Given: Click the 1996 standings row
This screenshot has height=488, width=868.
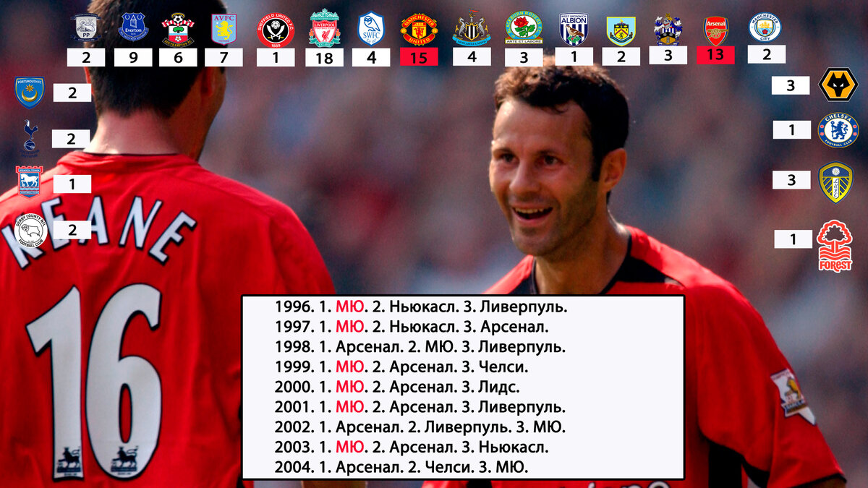Looking at the screenshot, I should (x=421, y=307).
